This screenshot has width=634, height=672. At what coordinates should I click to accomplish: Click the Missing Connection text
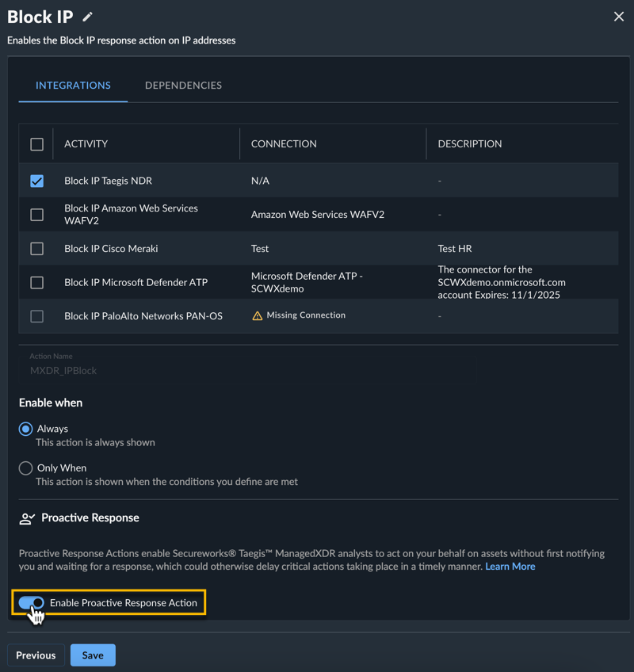[x=306, y=315]
